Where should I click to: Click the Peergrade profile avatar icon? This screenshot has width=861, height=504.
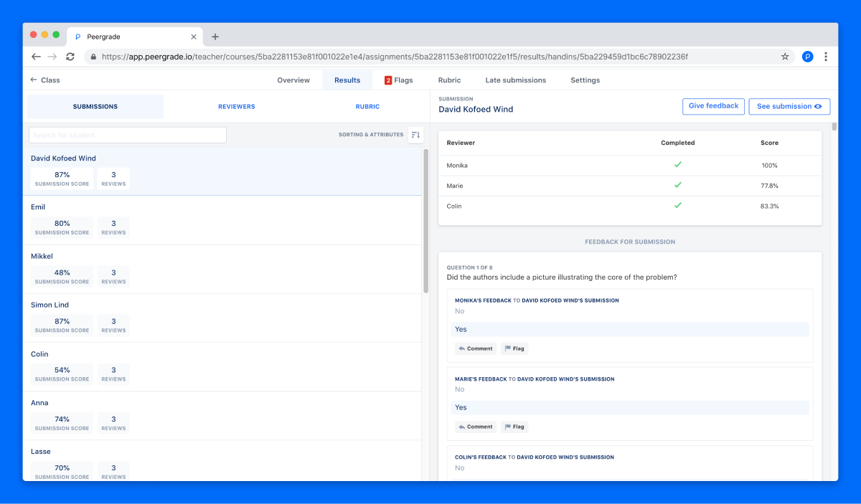(x=807, y=57)
